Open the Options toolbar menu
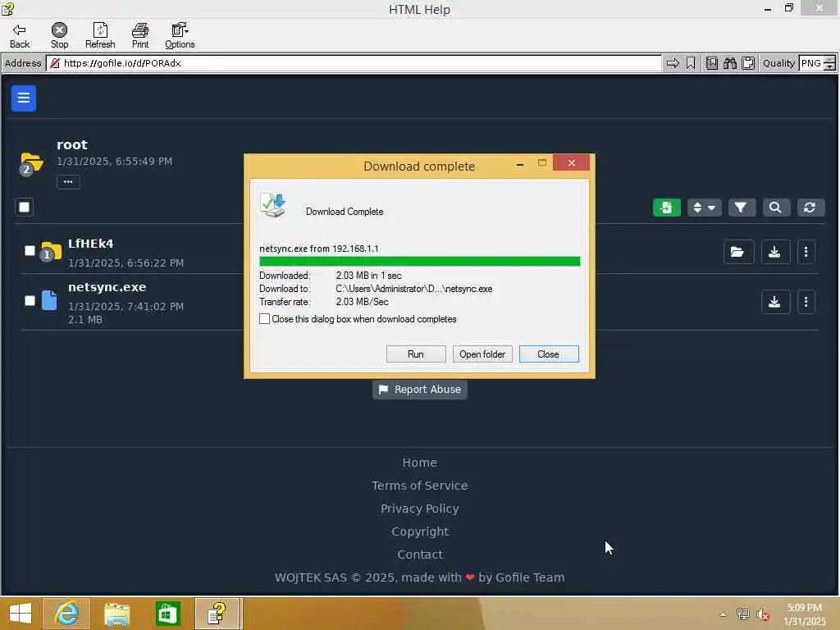The height and width of the screenshot is (630, 840). coord(180,36)
